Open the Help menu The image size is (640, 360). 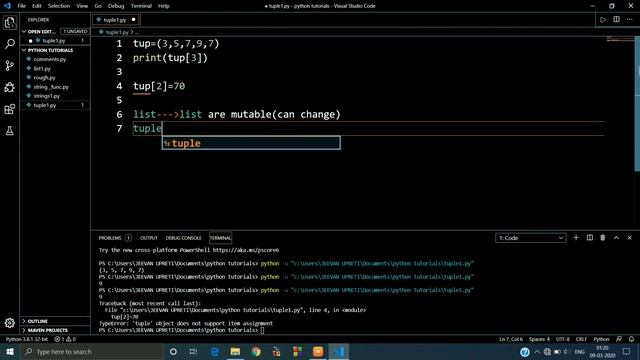click(x=164, y=6)
